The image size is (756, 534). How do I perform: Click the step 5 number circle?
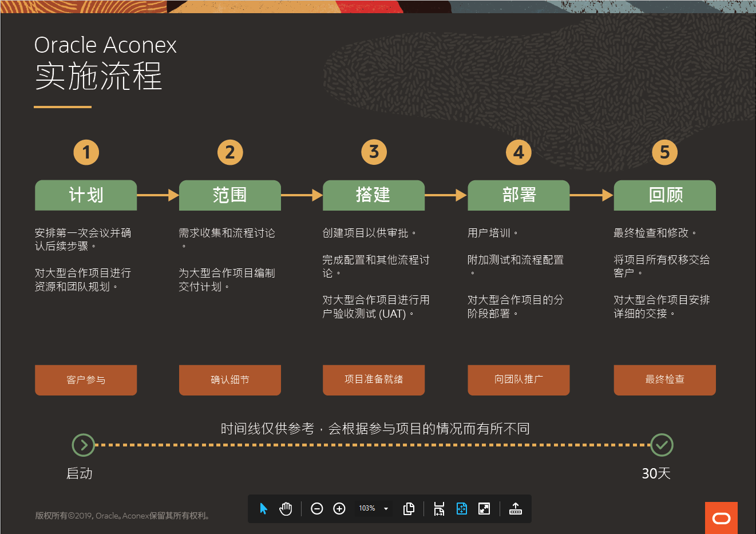[665, 152]
